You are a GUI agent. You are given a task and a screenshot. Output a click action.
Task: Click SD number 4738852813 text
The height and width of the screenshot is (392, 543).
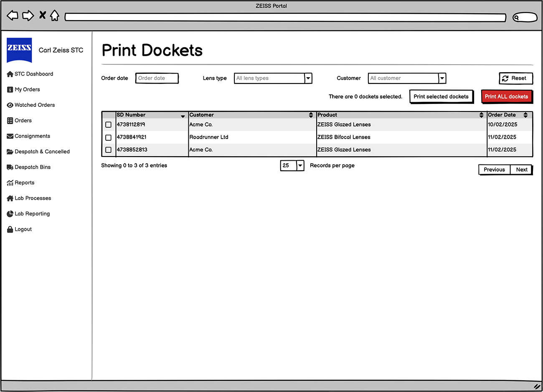[x=132, y=149]
